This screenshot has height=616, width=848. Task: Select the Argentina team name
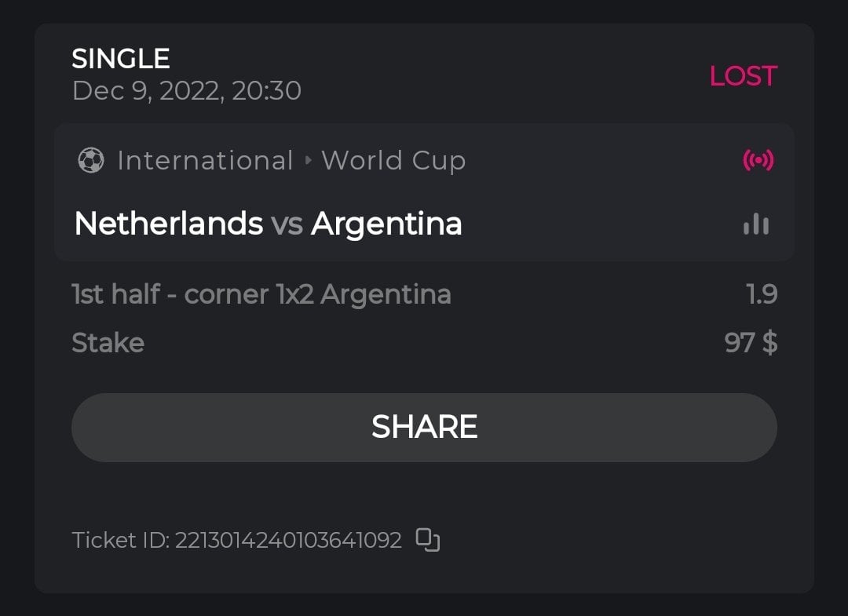386,224
